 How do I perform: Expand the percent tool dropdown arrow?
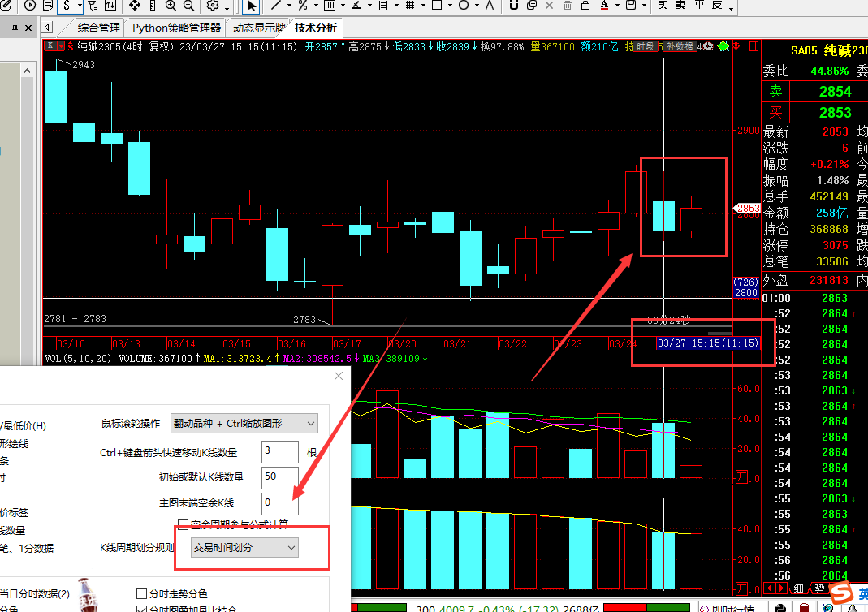click(316, 6)
